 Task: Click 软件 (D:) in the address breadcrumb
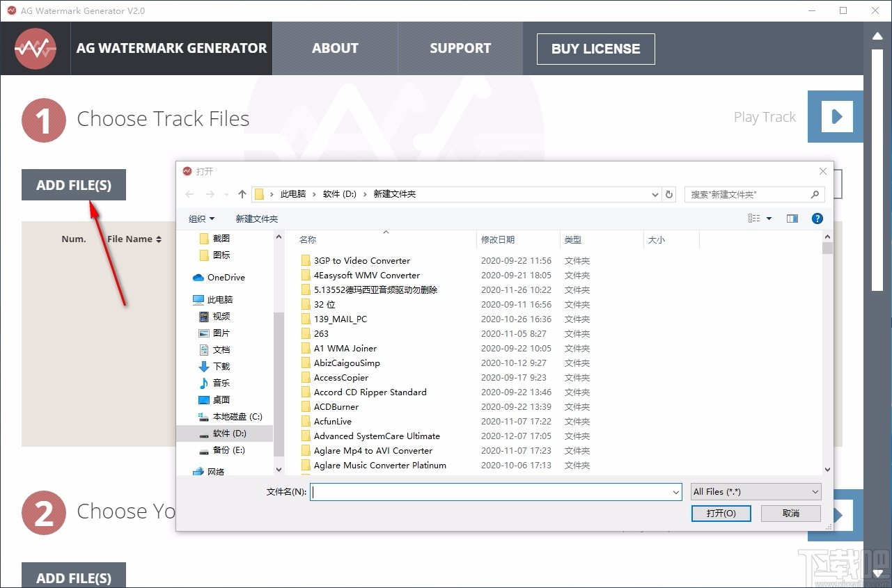point(340,194)
